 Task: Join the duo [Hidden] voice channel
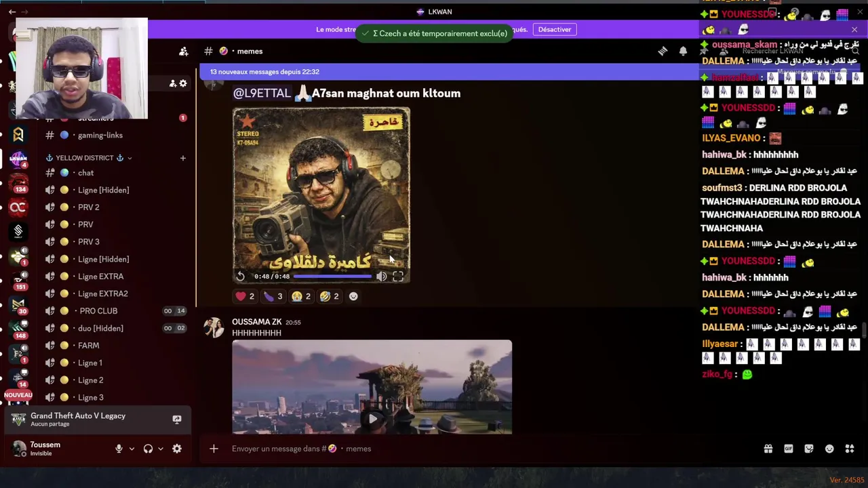100,328
